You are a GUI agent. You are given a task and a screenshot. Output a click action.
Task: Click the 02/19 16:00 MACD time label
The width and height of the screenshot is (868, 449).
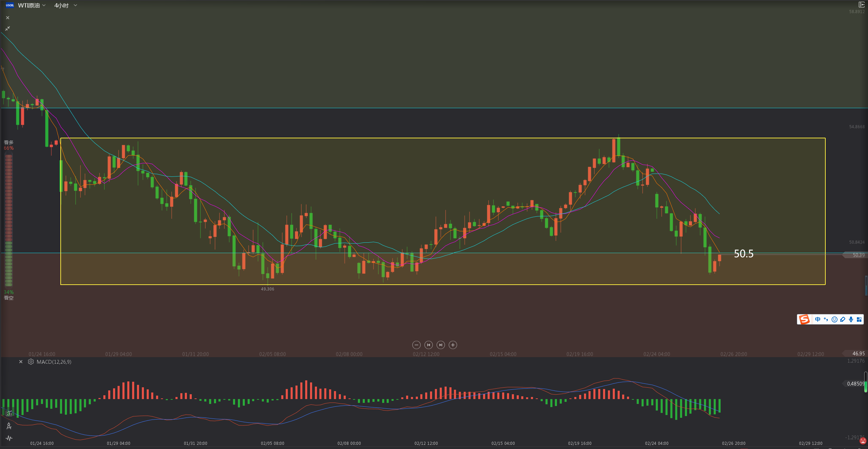pos(580,443)
